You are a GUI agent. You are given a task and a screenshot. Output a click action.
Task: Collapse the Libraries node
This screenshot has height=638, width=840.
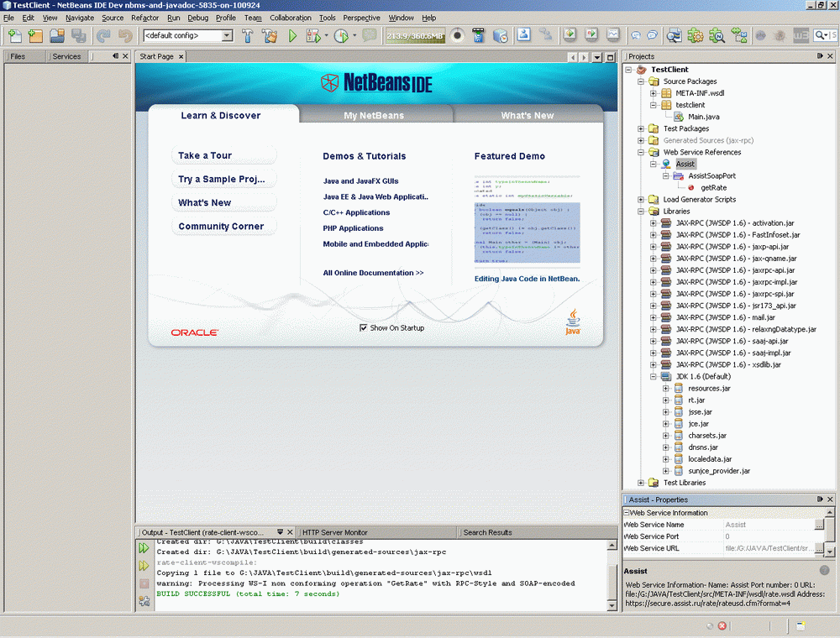[x=641, y=212]
